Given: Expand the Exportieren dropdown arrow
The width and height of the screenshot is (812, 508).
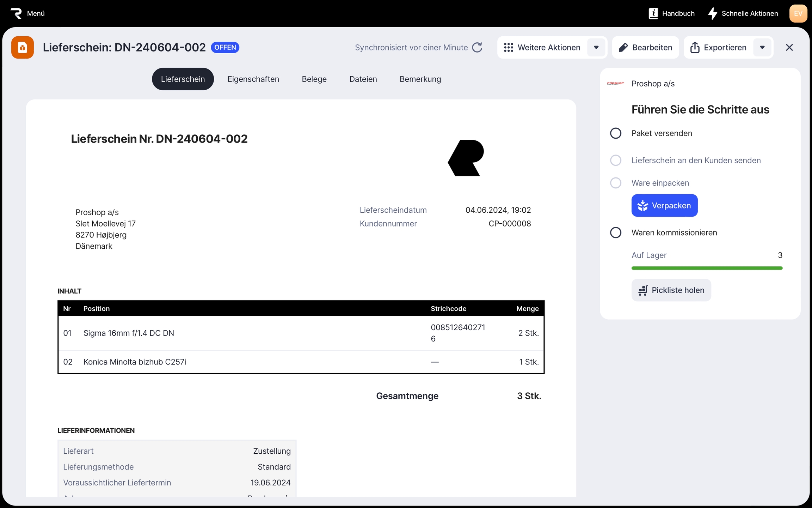Looking at the screenshot, I should pyautogui.click(x=762, y=47).
